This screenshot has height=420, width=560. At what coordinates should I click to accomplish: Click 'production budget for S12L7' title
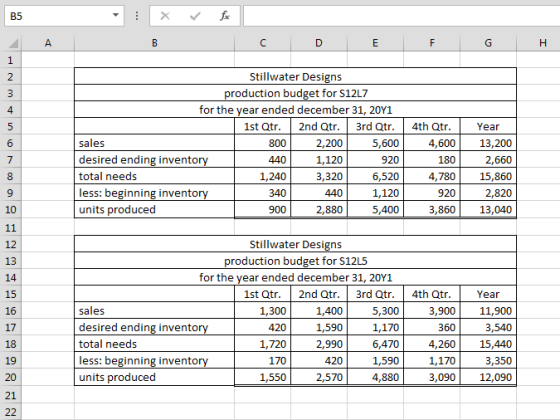tap(295, 93)
